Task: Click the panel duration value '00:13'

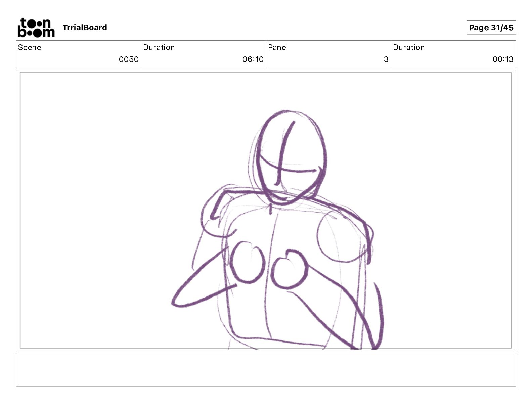Action: coord(503,59)
